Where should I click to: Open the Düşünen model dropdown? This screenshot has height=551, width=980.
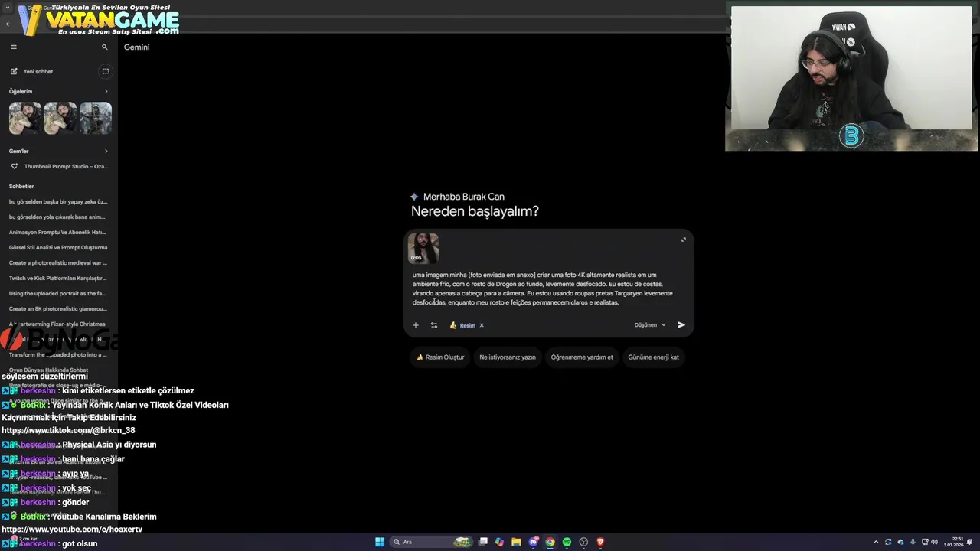pyautogui.click(x=650, y=325)
